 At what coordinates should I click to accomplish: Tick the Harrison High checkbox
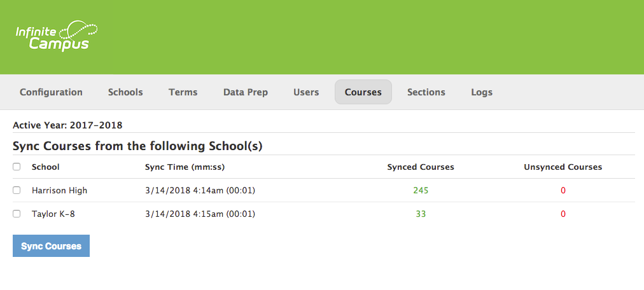(x=17, y=190)
